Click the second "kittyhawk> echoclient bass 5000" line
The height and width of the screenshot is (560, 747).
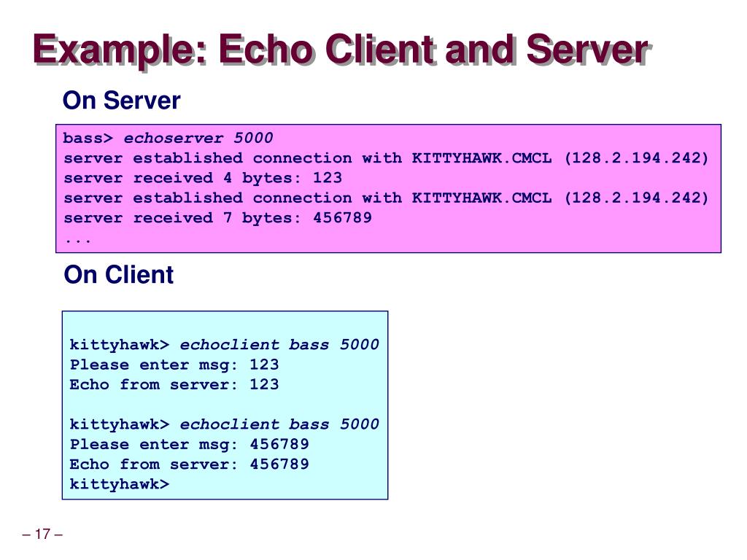coord(225,424)
